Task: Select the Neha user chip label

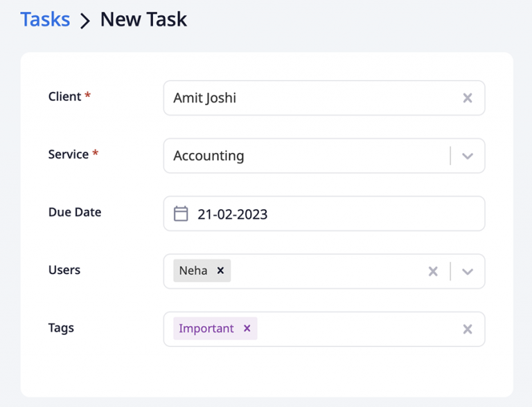Action: click(x=193, y=271)
